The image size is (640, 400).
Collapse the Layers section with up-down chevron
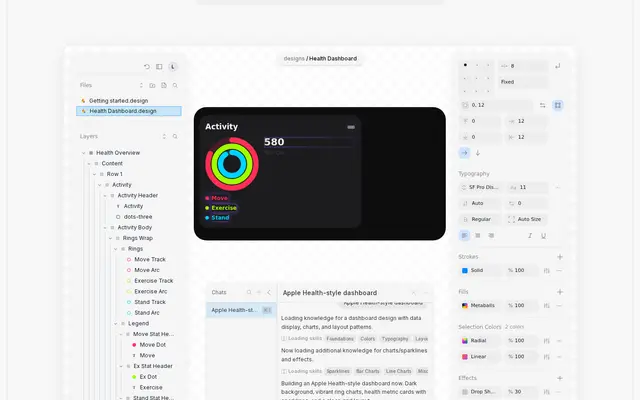164,136
